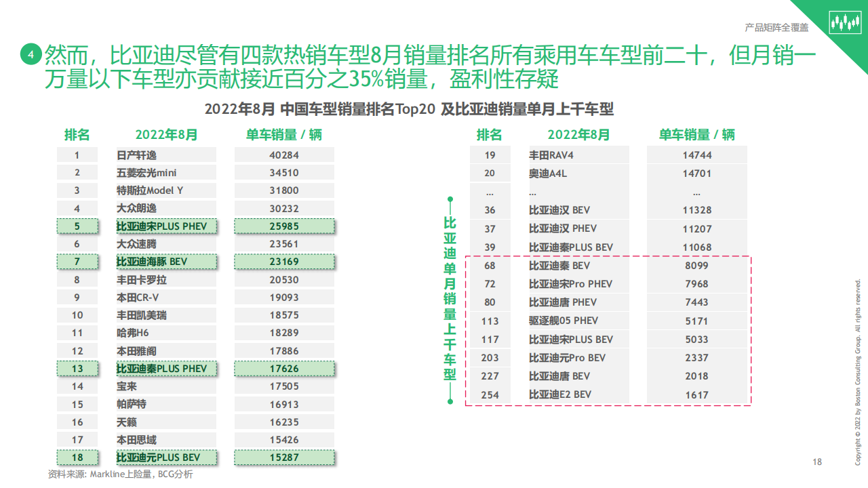This screenshot has width=868, height=488.
Task: Click the sales value 30232
Action: [284, 208]
